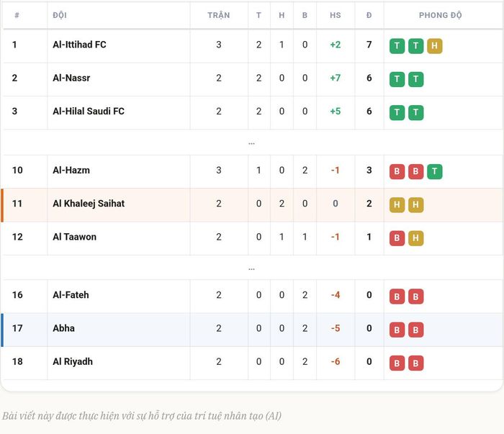This screenshot has width=504, height=434.
Task: Click Al-Hazm's green T win badge
Action: pos(435,171)
